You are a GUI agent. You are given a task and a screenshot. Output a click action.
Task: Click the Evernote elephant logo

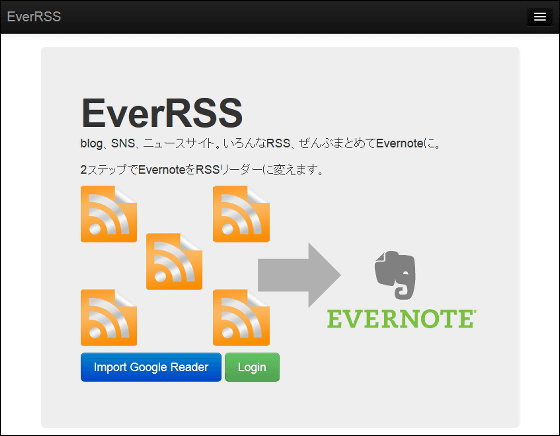[x=395, y=275]
